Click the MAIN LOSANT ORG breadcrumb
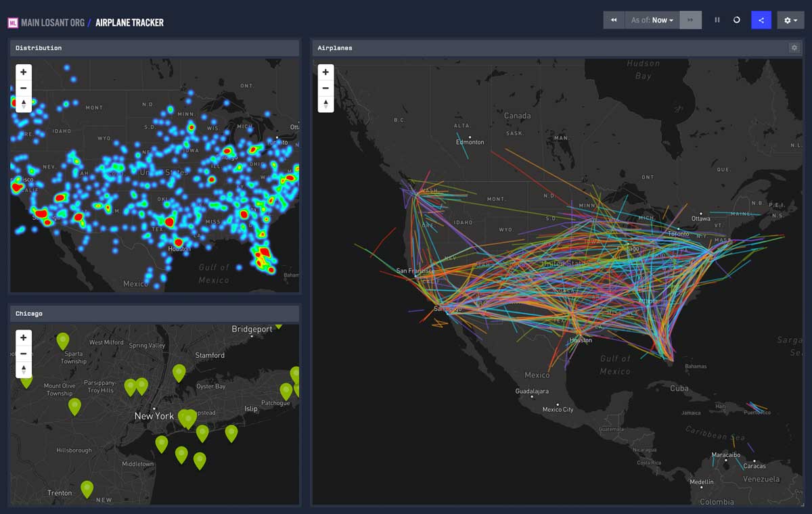Image resolution: width=812 pixels, height=514 pixels. coord(54,22)
